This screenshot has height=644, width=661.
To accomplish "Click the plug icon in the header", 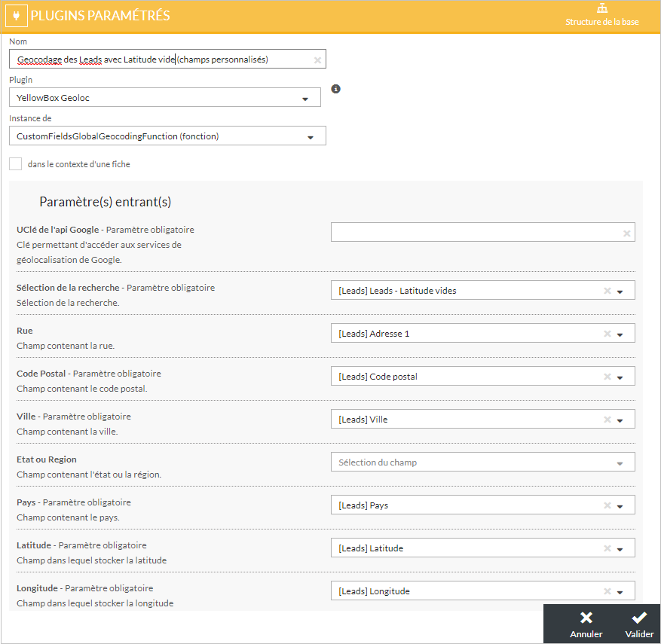I will [x=17, y=16].
